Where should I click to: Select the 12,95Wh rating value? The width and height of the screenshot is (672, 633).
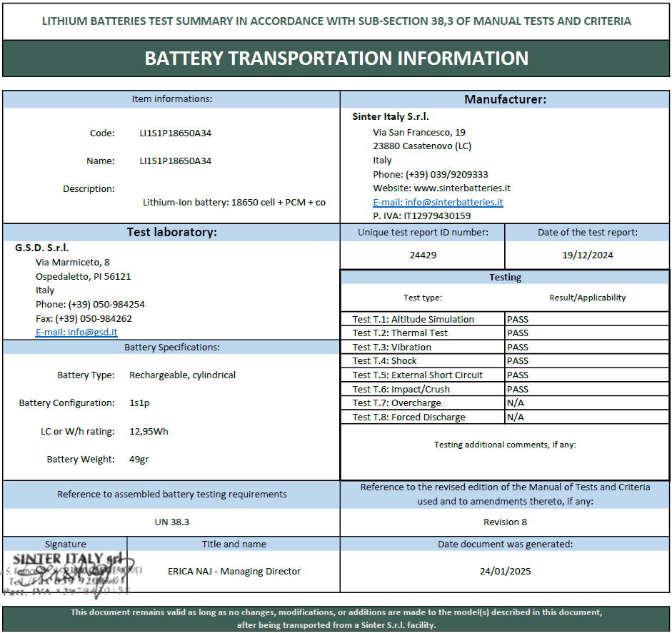coord(149,432)
